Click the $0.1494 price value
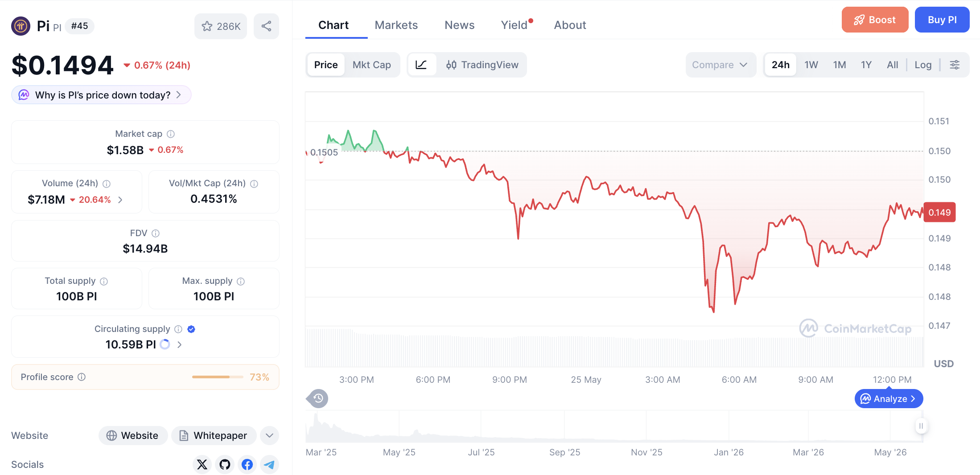The height and width of the screenshot is (475, 980). point(62,65)
